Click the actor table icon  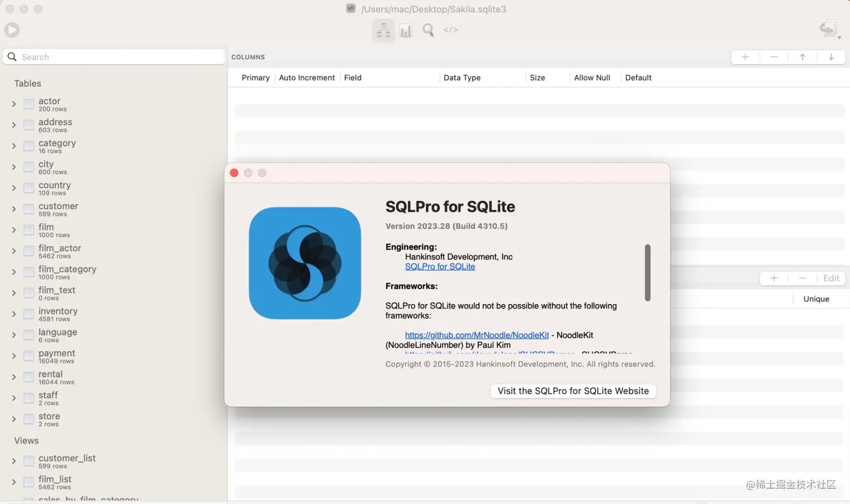tap(29, 104)
